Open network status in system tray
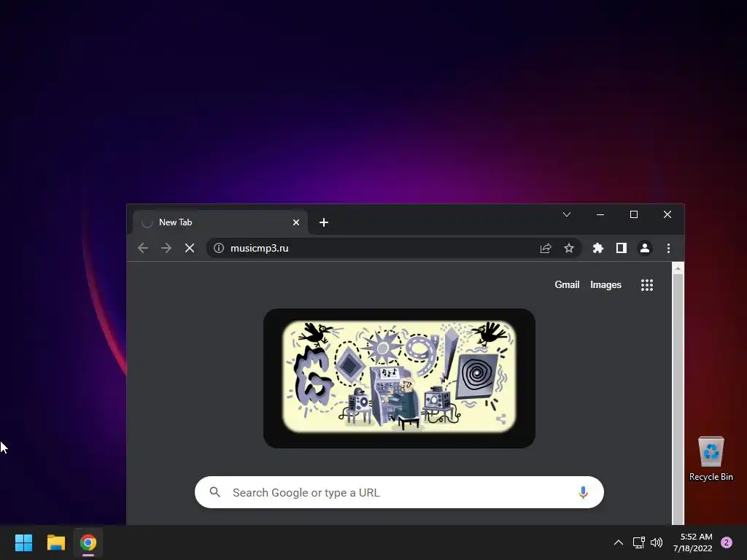The height and width of the screenshot is (560, 747). point(638,542)
